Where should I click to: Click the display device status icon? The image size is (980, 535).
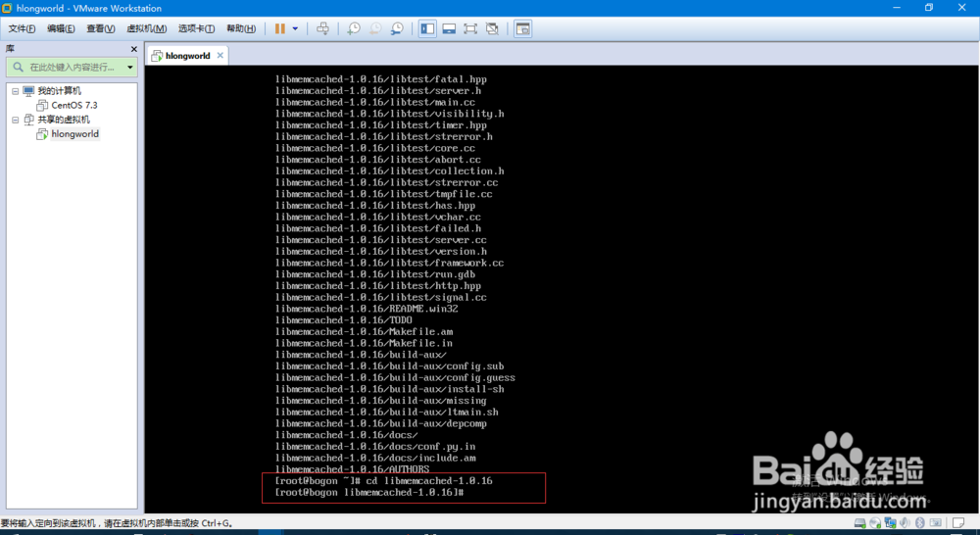pos(935,522)
